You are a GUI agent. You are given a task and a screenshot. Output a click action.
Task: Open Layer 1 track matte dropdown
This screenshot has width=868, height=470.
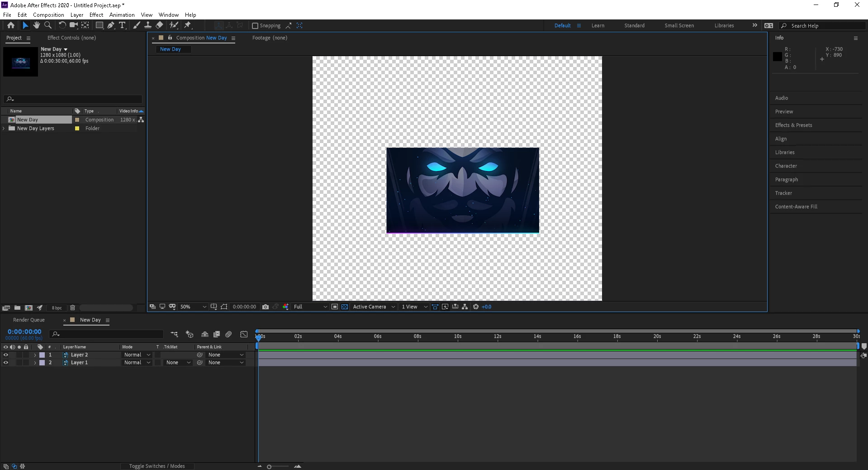[178, 363]
